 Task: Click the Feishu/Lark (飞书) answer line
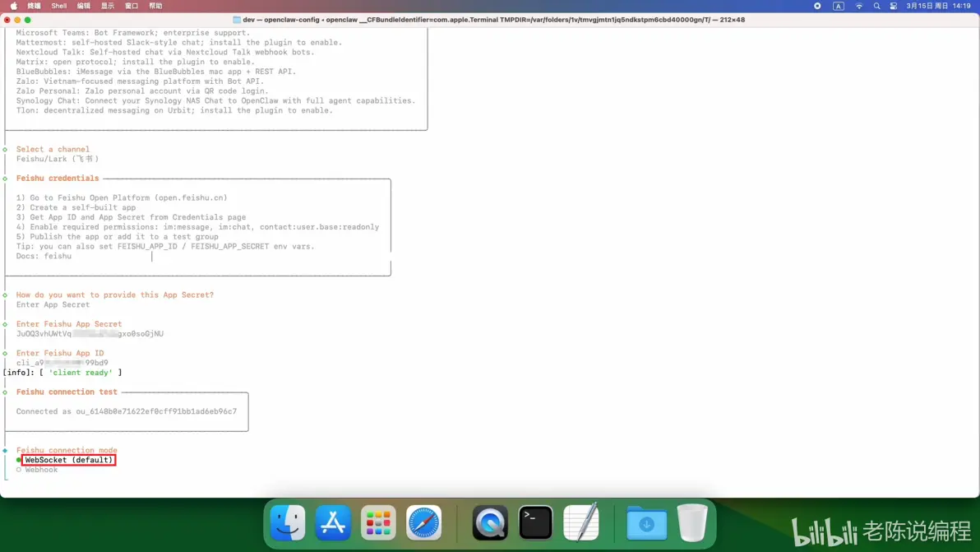pos(58,159)
